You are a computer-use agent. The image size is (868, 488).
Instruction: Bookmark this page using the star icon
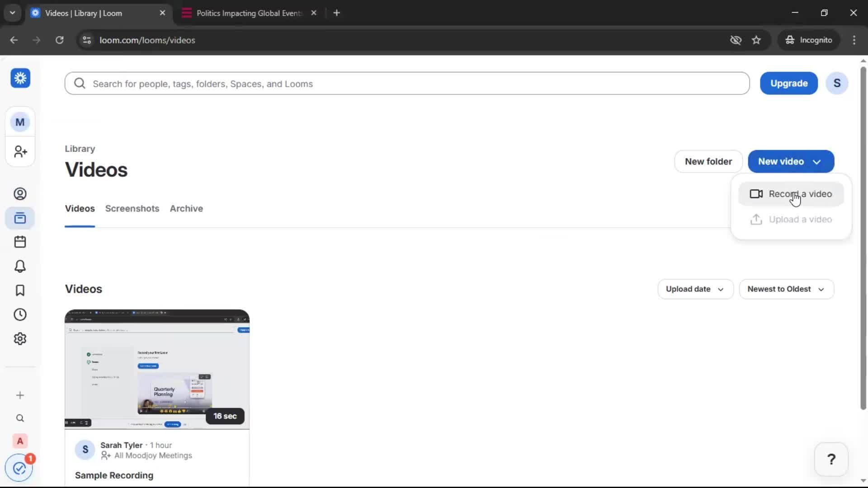(x=756, y=40)
